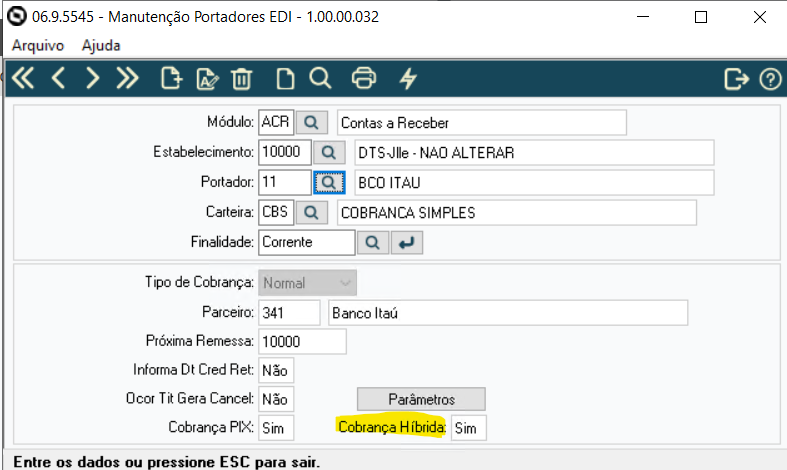The width and height of the screenshot is (787, 470).
Task: Click the Cobrança Híbrida label
Action: [392, 427]
